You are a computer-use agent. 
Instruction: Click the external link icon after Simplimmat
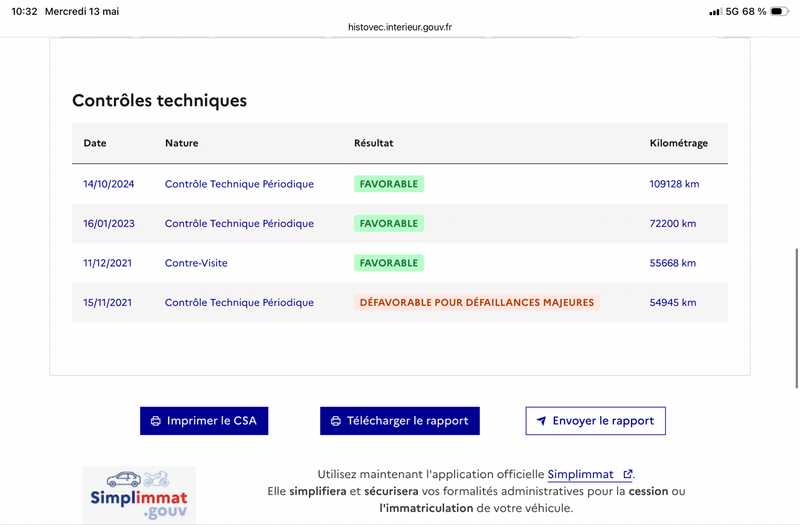[628, 474]
